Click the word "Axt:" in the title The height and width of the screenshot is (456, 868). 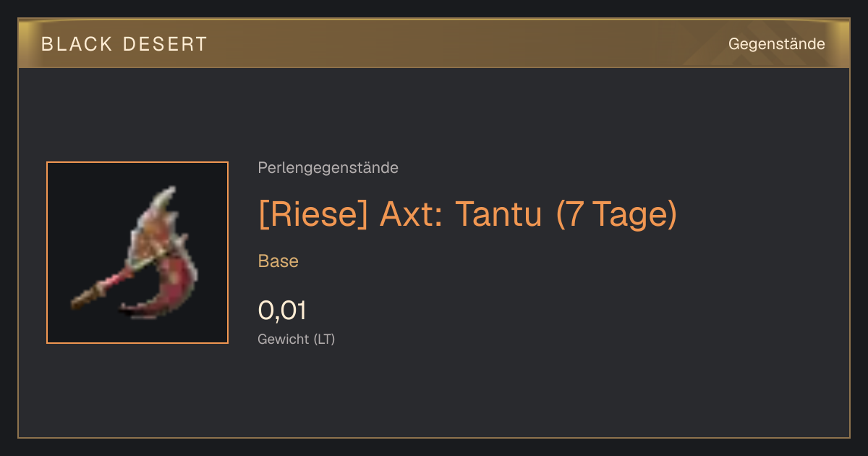(411, 214)
